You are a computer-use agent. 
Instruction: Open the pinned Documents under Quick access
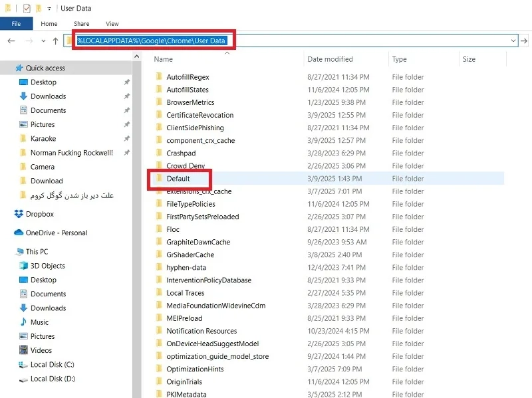click(48, 110)
